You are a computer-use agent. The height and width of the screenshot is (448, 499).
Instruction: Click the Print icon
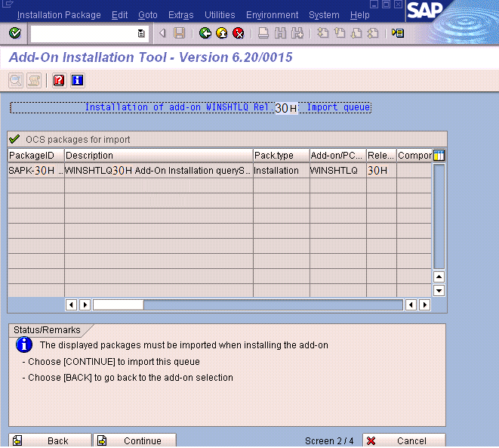263,33
